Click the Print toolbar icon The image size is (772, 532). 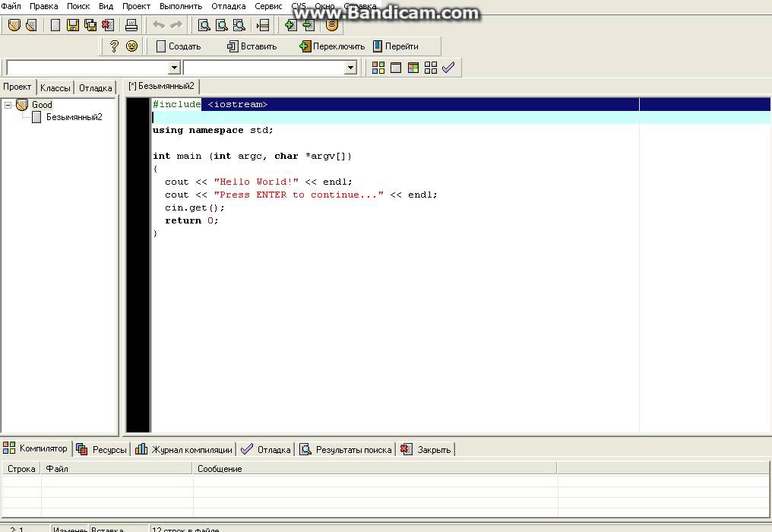131,24
